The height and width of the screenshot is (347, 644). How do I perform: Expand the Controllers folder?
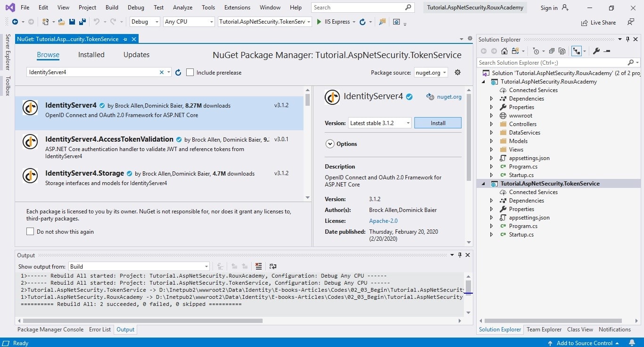[491, 124]
